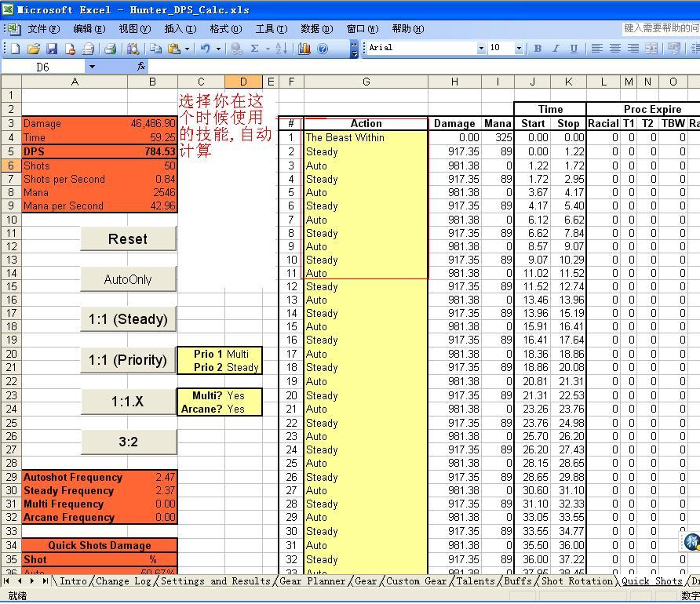
Task: Toggle italic formatting on the toolbar
Action: click(x=554, y=47)
